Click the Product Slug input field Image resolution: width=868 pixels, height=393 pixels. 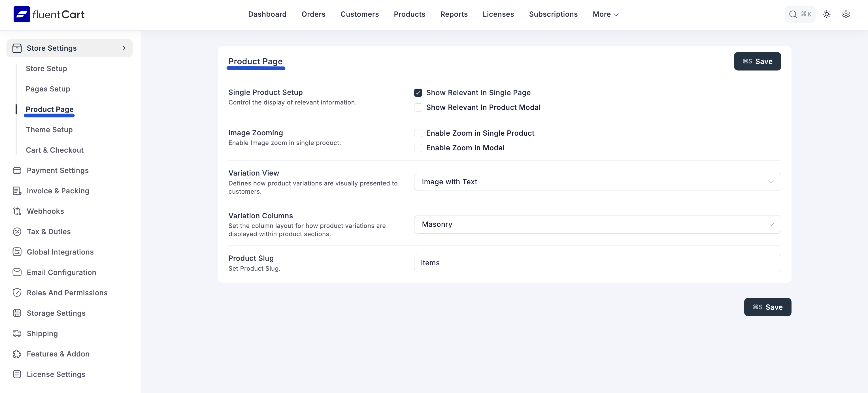point(597,263)
